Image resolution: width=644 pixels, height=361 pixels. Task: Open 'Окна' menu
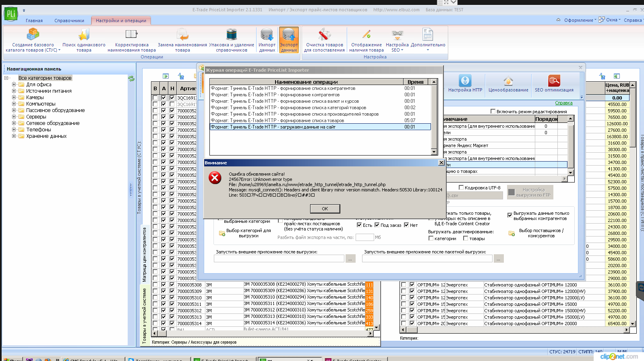(610, 20)
